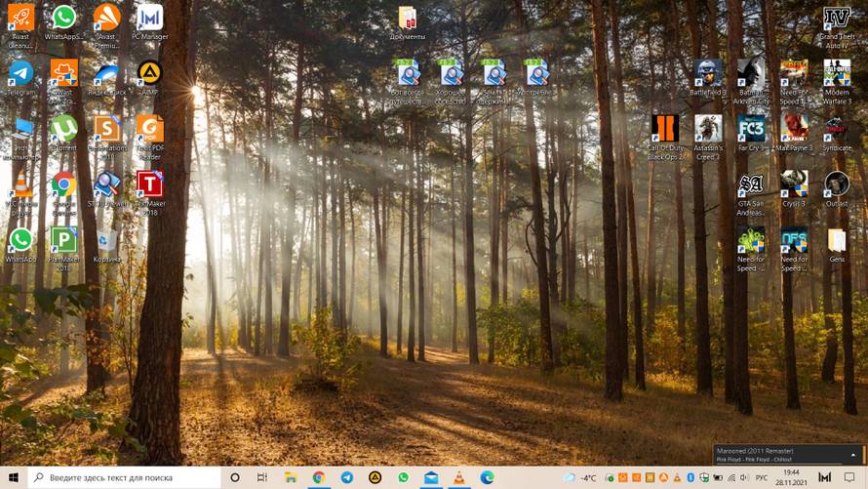Select the WhatsApp shortcut in the desktop's bottom row
Image resolution: width=868 pixels, height=489 pixels.
[x=21, y=245]
